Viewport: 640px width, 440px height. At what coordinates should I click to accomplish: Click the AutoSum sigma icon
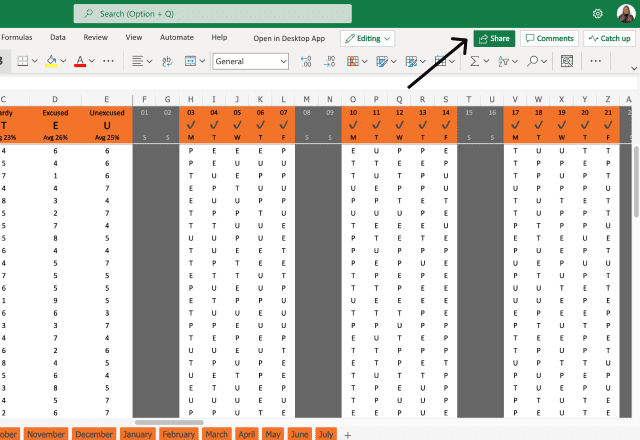pos(474,61)
